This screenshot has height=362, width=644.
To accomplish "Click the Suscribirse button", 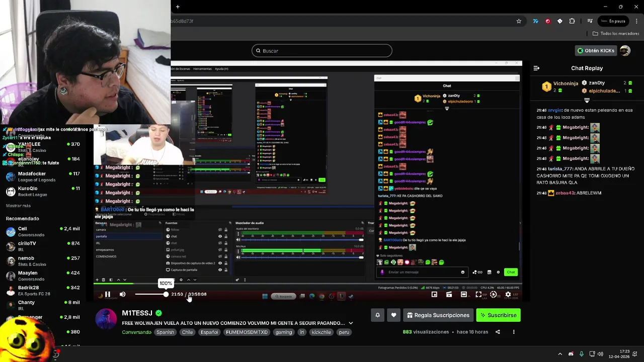I will tap(498, 315).
